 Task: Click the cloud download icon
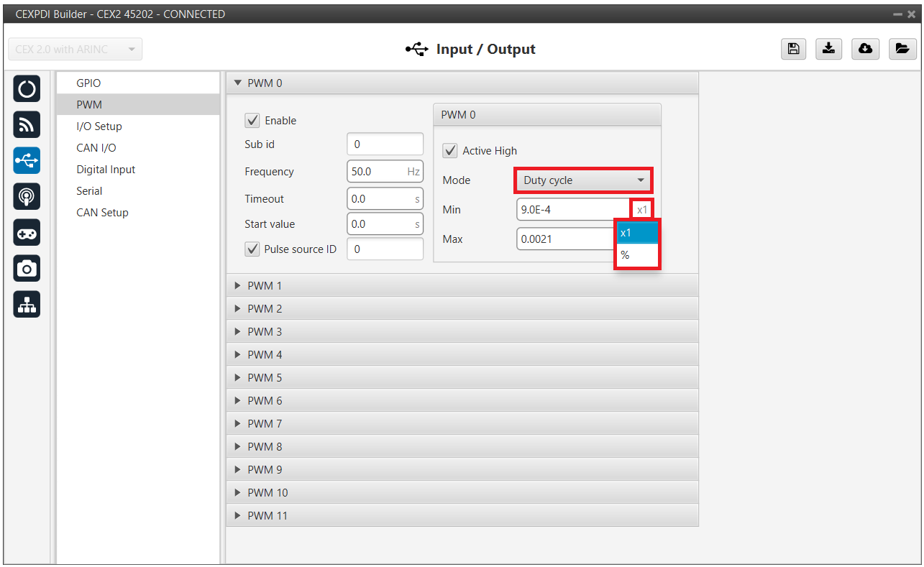(x=865, y=49)
